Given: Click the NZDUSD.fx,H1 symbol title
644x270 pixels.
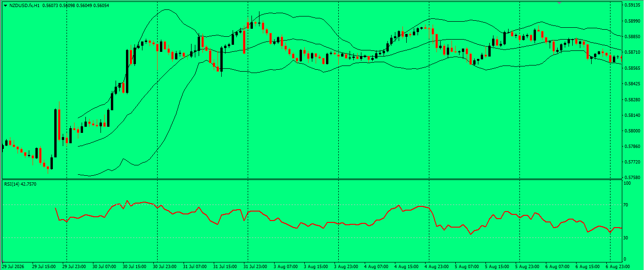Looking at the screenshot, I should 25,5.
